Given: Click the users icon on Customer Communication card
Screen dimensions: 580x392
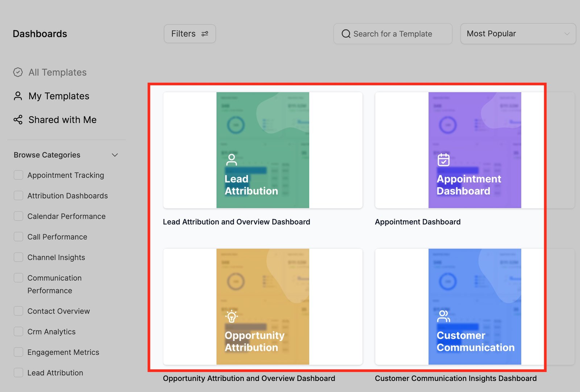Looking at the screenshot, I should pyautogui.click(x=443, y=316).
